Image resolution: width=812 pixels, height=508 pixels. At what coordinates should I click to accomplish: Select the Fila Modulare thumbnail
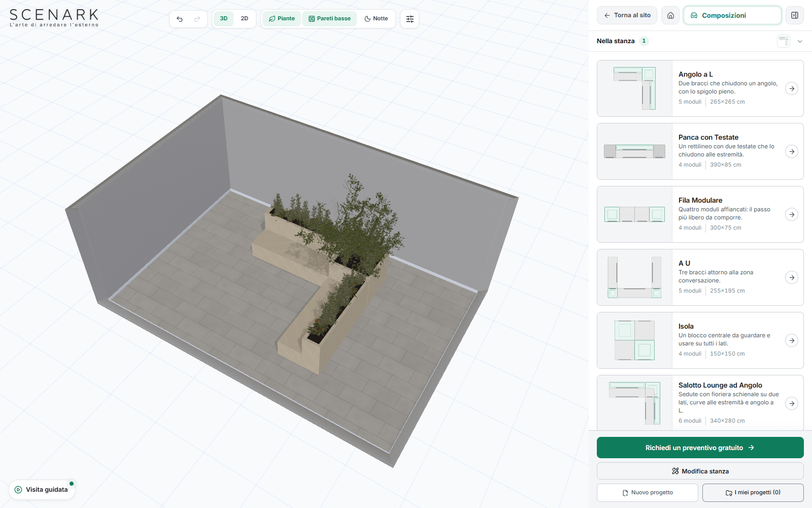(635, 214)
